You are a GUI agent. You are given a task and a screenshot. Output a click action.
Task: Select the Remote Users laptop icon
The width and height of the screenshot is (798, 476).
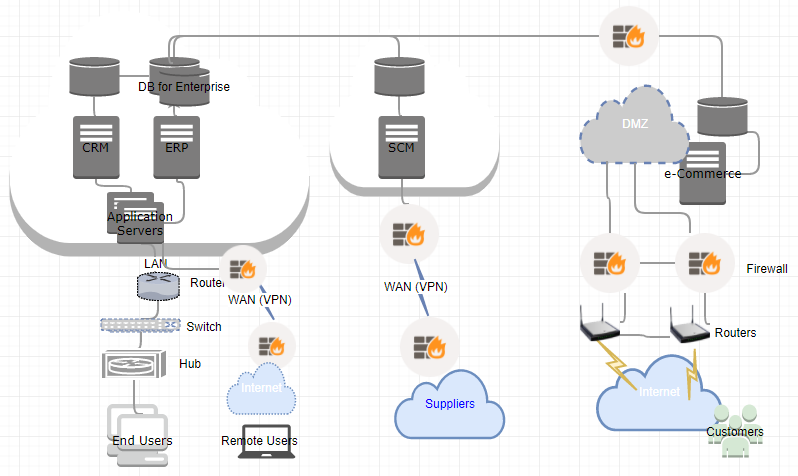pos(267,441)
